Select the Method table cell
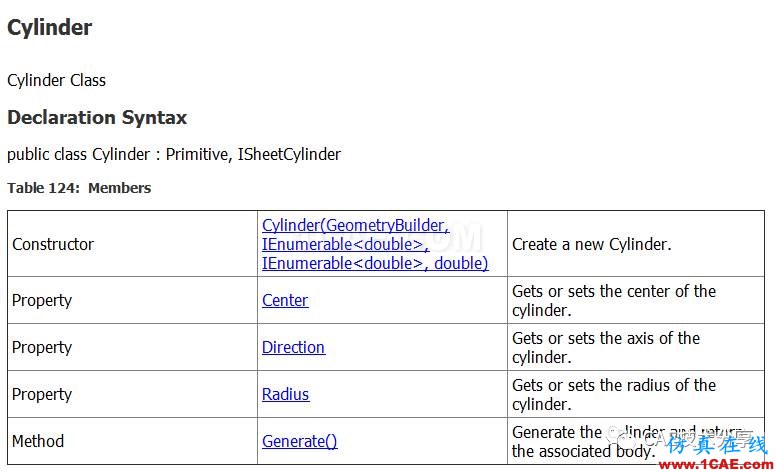 pos(132,441)
